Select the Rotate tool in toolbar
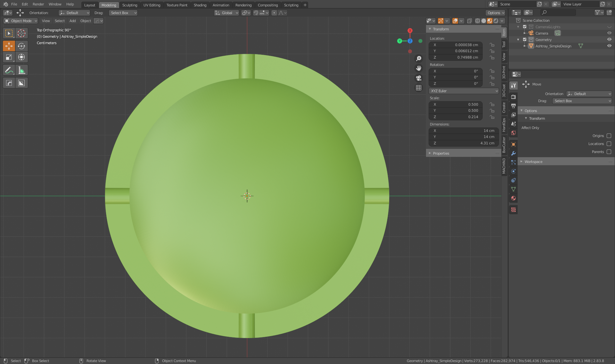This screenshot has height=364, width=615. tap(21, 46)
